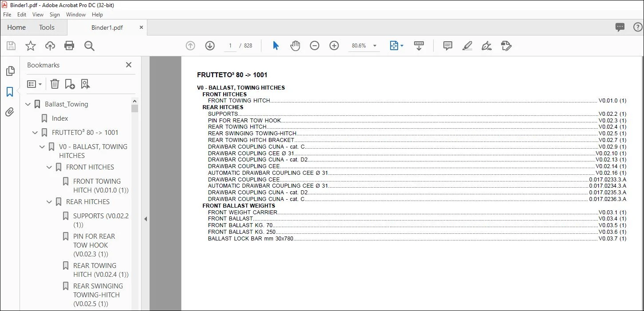This screenshot has height=311, width=644.
Task: Open the View menu
Action: (38, 15)
